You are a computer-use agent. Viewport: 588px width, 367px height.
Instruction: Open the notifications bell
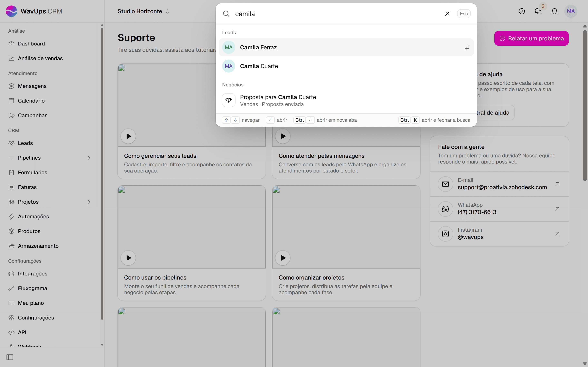(x=554, y=11)
